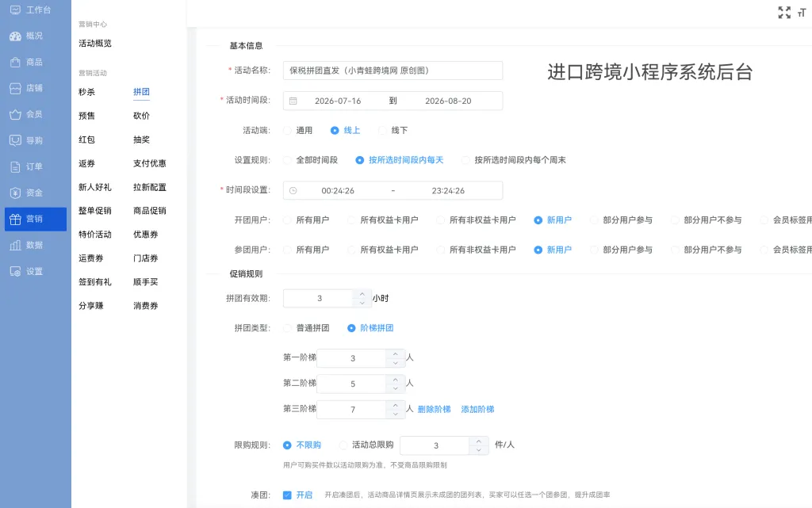The width and height of the screenshot is (812, 508).
Task: Increase 第三阶梯 people count
Action: (x=395, y=405)
